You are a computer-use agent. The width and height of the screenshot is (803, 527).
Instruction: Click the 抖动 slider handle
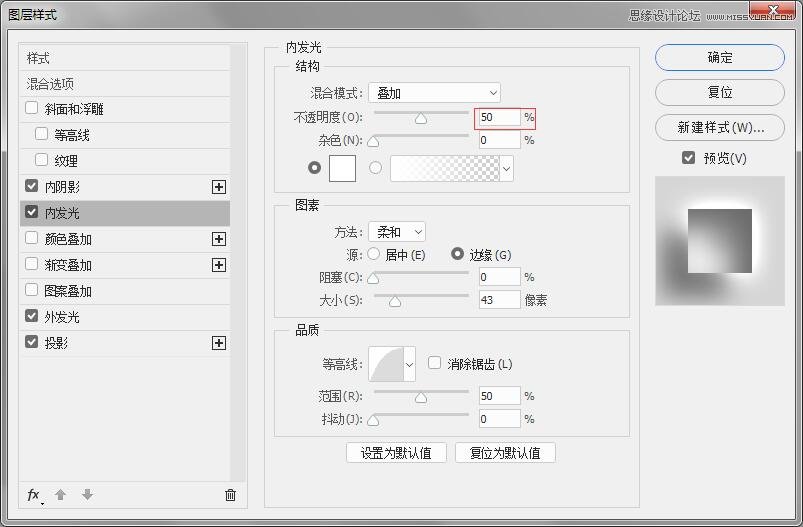373,420
